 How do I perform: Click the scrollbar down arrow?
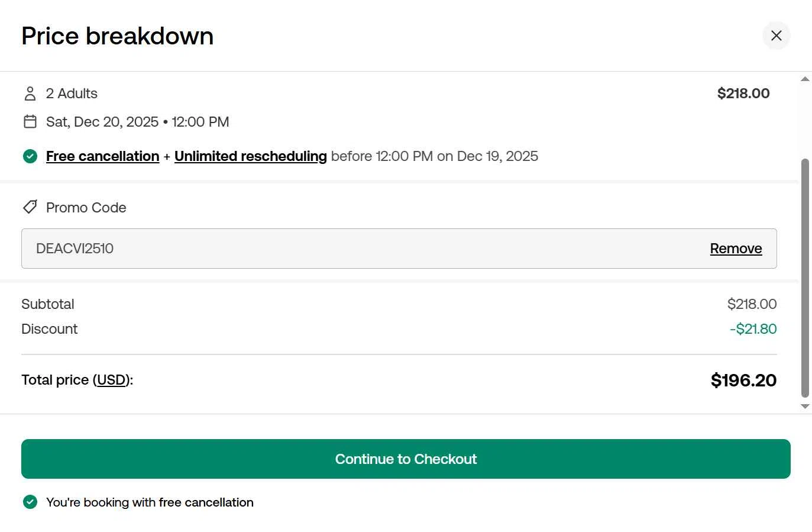(x=805, y=407)
